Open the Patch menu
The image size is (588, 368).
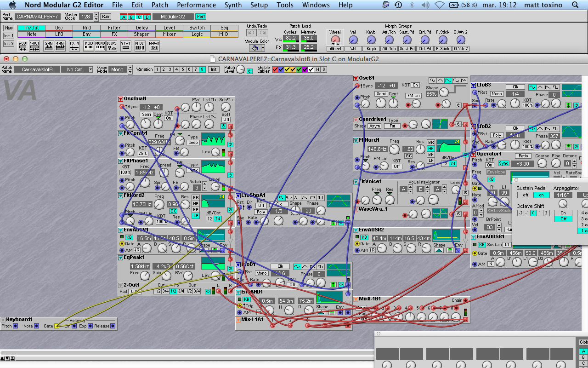click(160, 5)
